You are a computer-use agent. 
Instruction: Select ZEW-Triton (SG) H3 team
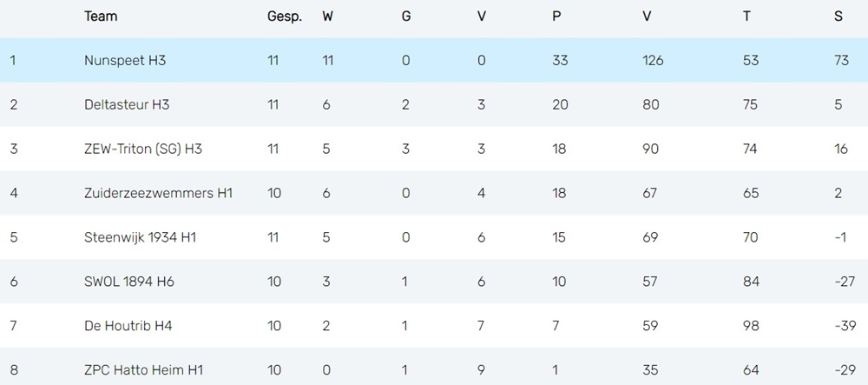pyautogui.click(x=143, y=149)
